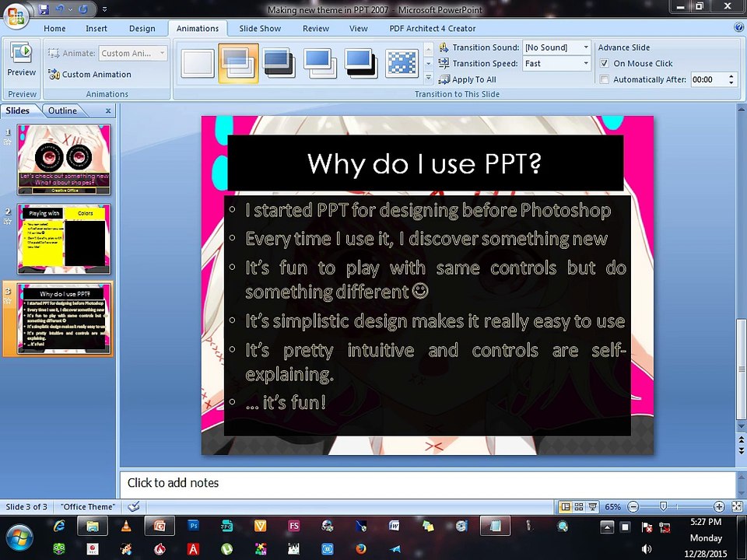Switch to the Design tab

(142, 29)
